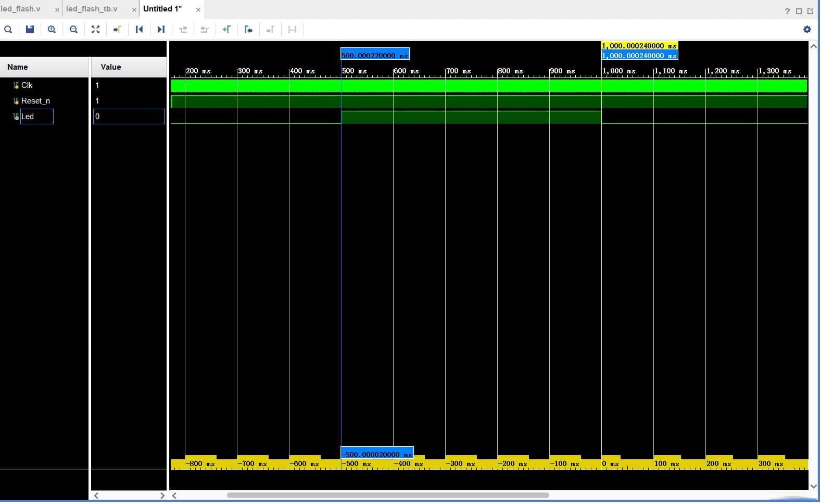This screenshot has width=821, height=504.
Task: Zoom in on the waveform
Action: pyautogui.click(x=52, y=30)
